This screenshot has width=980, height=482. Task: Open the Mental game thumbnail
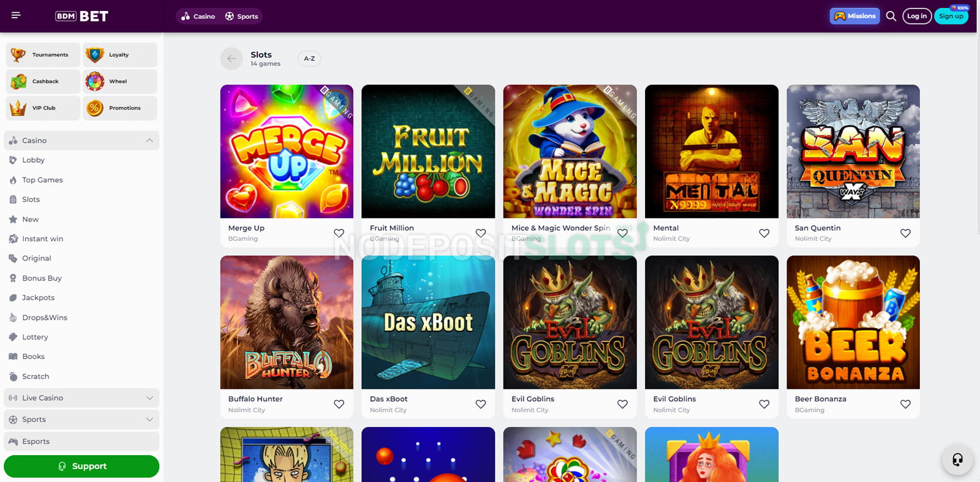pyautogui.click(x=712, y=151)
